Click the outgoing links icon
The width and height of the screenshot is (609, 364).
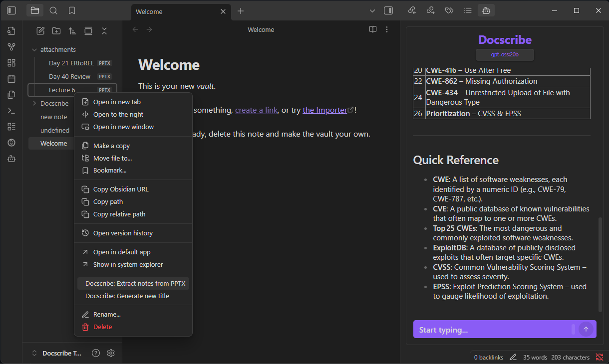430,10
